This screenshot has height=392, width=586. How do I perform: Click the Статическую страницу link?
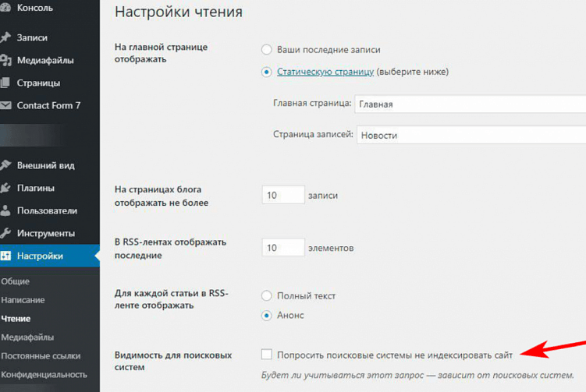[325, 72]
